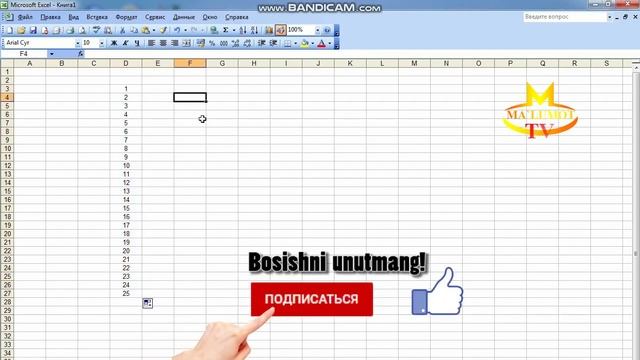Open the 100% zoom dropdown
Screen dimensions: 640x360
(317, 30)
